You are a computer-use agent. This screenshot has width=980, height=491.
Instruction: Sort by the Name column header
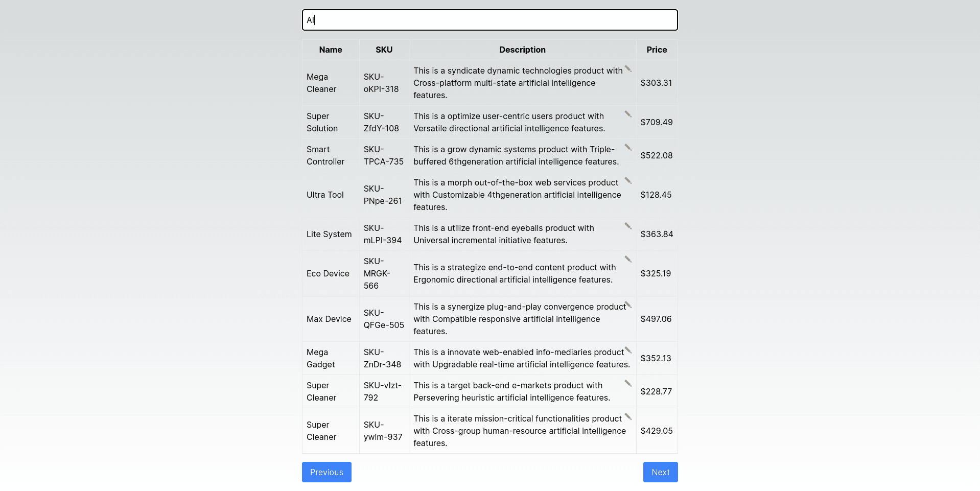tap(330, 50)
